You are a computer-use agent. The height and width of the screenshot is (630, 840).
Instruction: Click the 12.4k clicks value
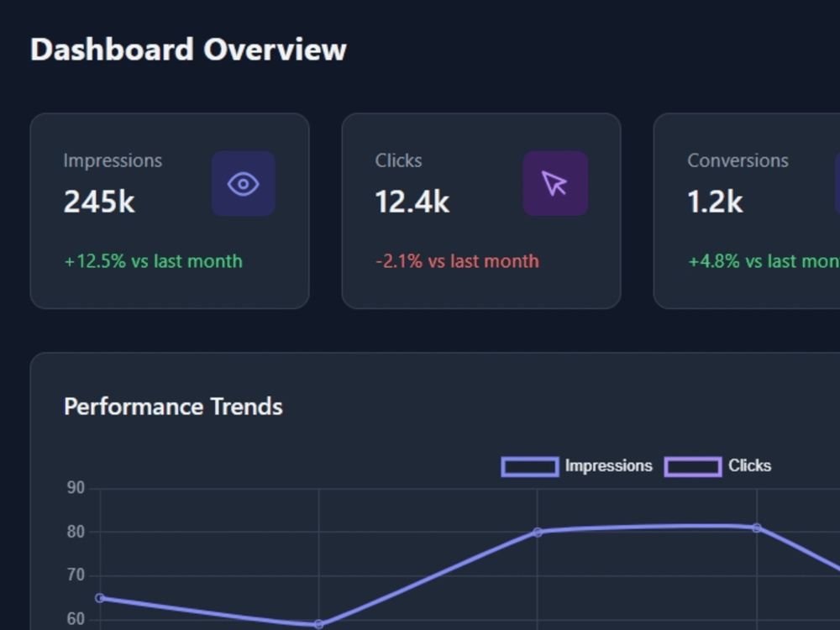pos(412,202)
